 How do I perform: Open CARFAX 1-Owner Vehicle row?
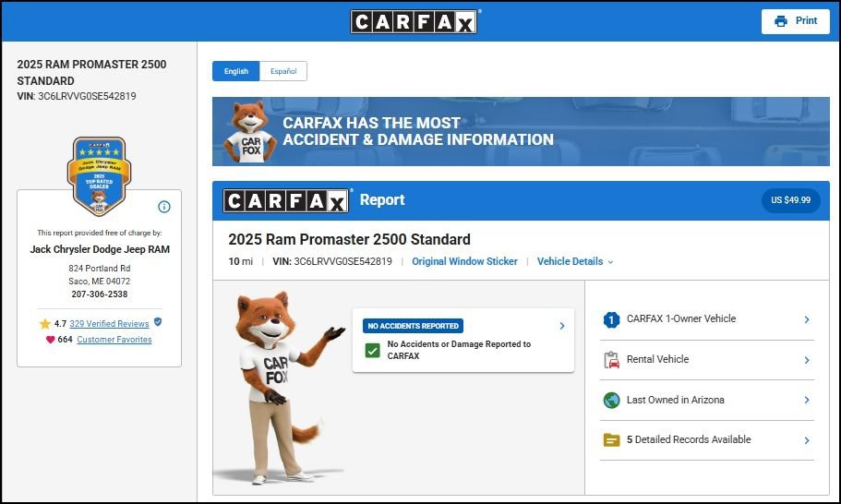pos(707,319)
